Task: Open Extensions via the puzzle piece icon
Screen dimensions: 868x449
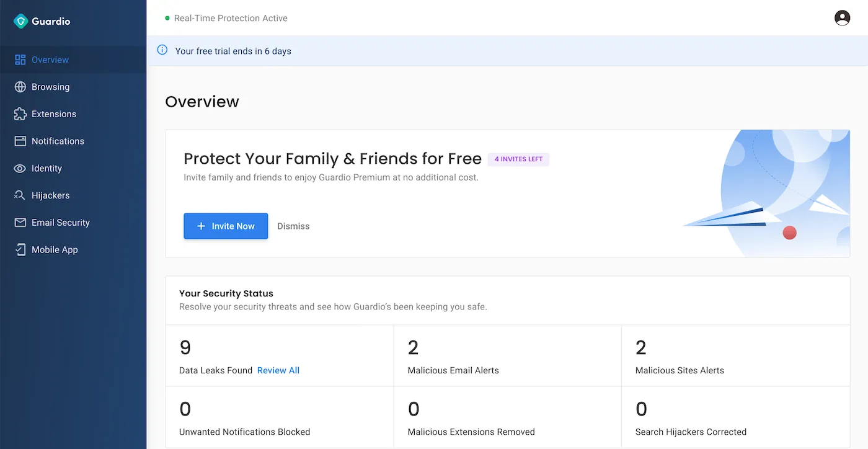Action: click(20, 114)
